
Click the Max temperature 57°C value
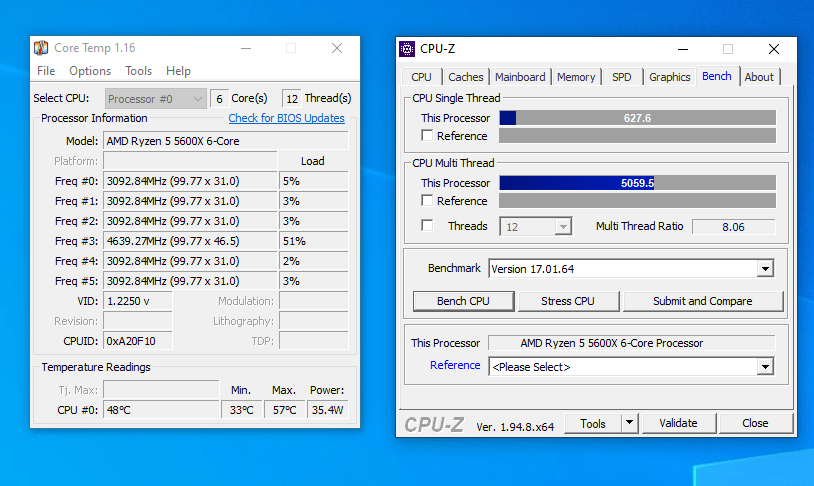click(x=284, y=410)
